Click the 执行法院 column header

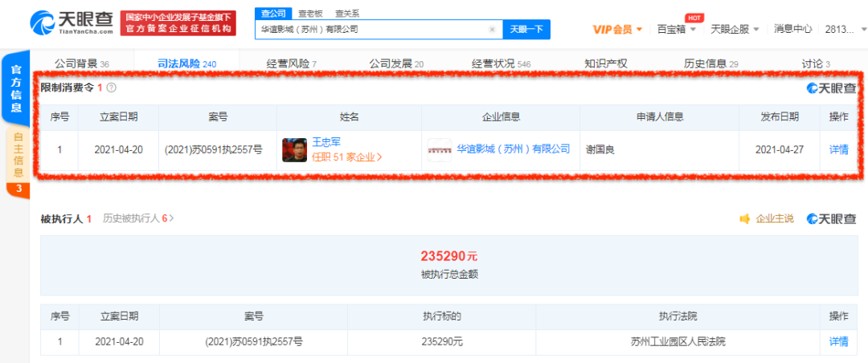click(x=678, y=316)
